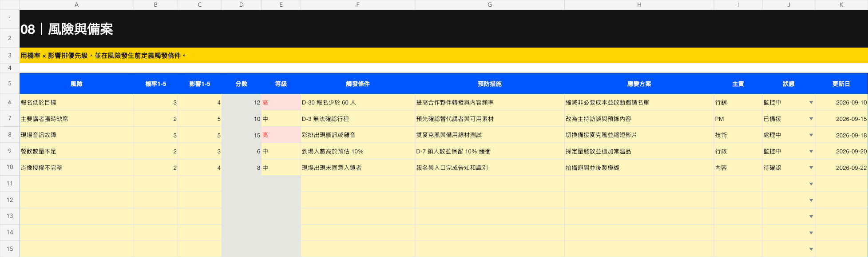Open empty status dropdown in row 11
The width and height of the screenshot is (868, 257).
coord(811,184)
